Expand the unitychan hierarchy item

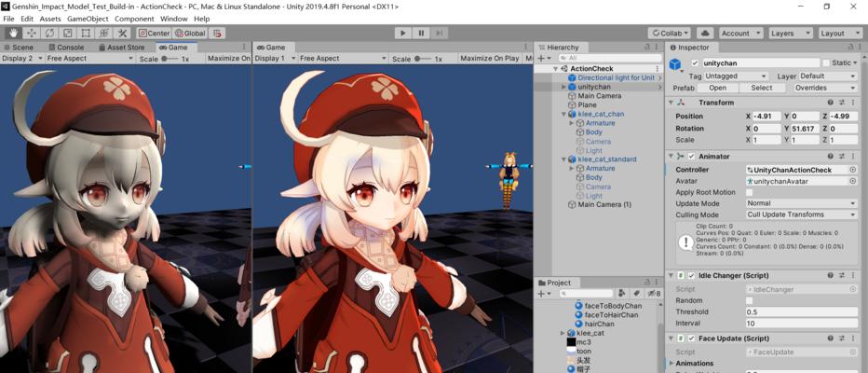pyautogui.click(x=564, y=87)
